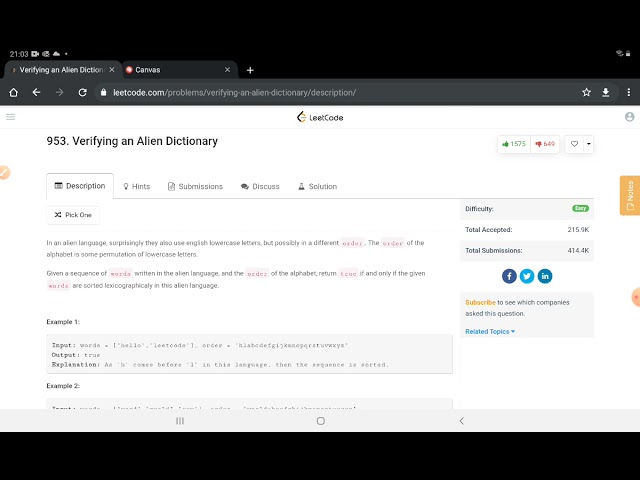Open a new tab with plus icon
The image size is (640, 480).
[250, 70]
